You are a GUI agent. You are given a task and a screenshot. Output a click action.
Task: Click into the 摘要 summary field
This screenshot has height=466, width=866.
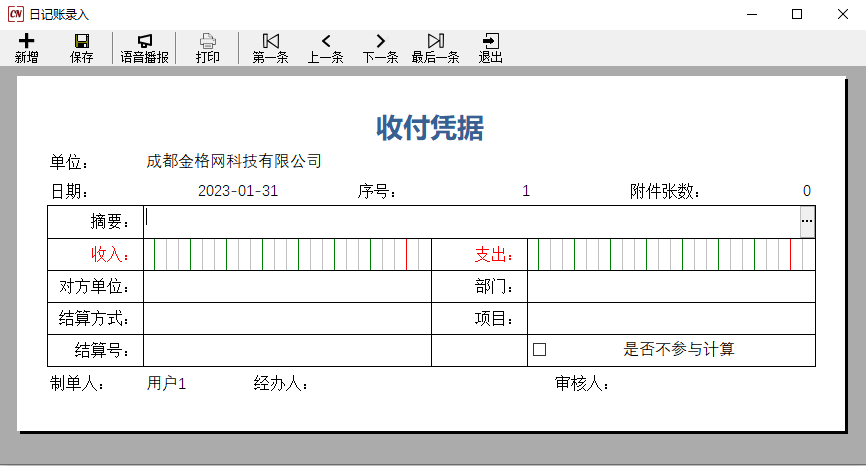click(x=472, y=222)
